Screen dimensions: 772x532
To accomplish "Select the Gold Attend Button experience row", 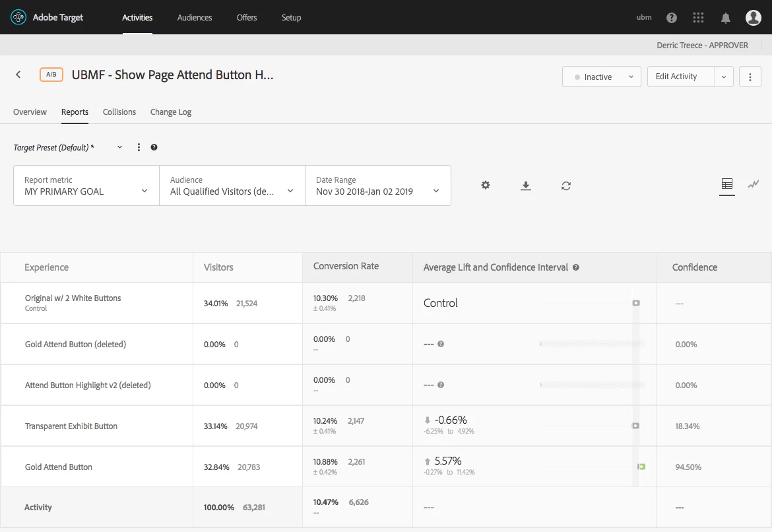I will pos(386,467).
